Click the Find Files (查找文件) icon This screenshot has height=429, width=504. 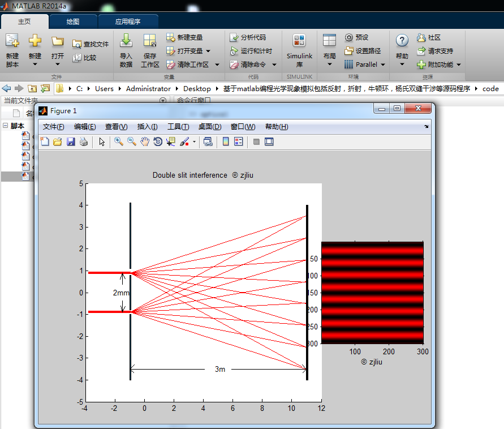[77, 44]
